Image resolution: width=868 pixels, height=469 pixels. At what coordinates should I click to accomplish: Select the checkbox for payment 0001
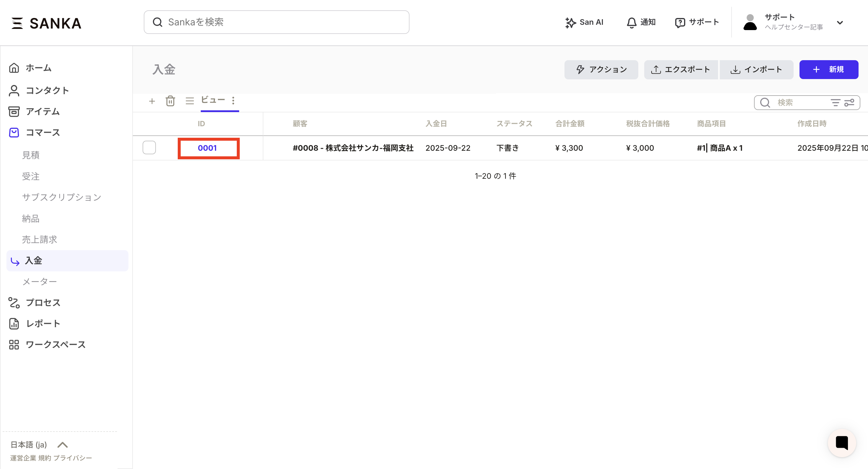tap(149, 148)
